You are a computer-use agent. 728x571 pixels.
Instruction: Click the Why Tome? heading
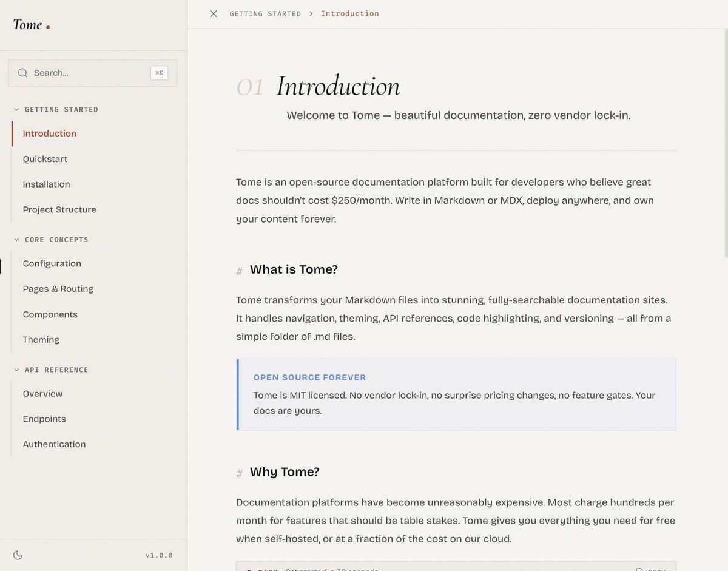point(285,472)
